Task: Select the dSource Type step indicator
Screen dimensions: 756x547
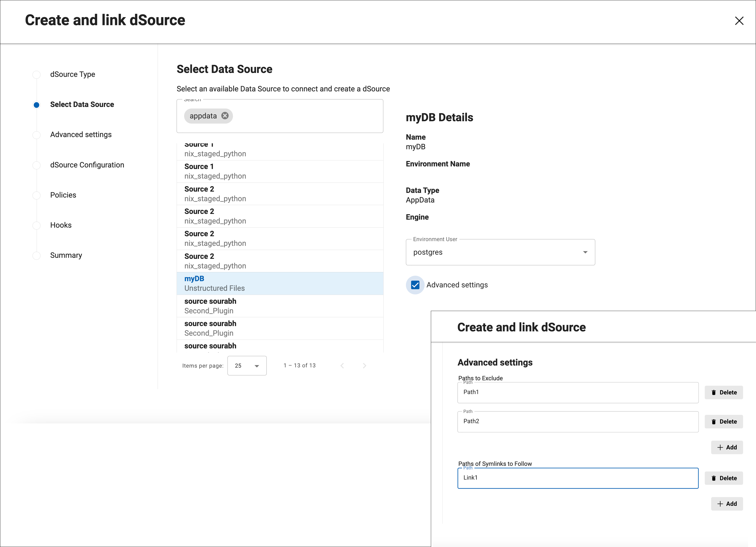Action: [37, 75]
